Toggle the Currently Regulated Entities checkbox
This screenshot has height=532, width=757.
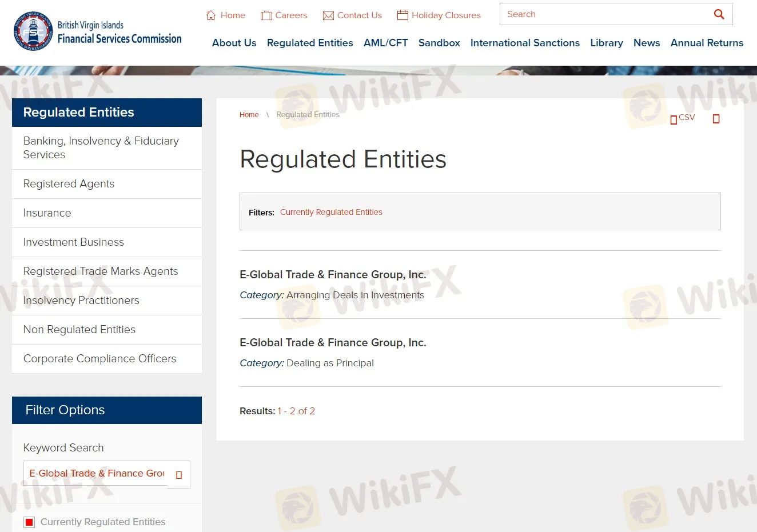(x=29, y=522)
